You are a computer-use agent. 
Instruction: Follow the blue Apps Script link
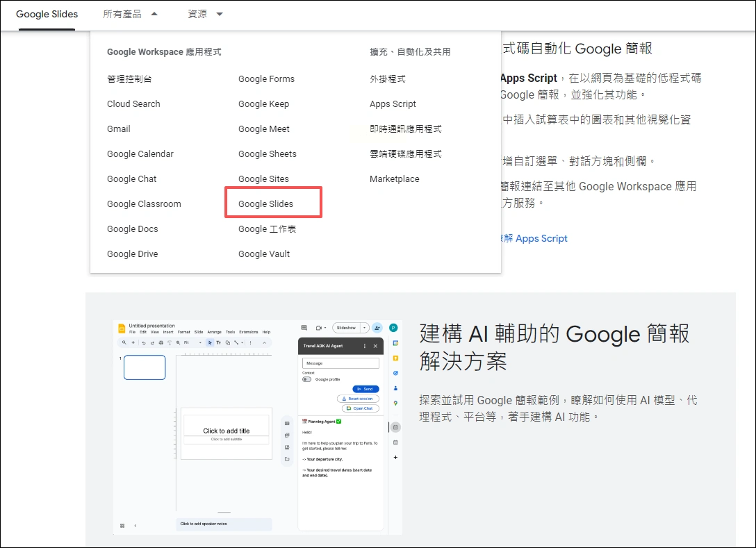click(535, 238)
